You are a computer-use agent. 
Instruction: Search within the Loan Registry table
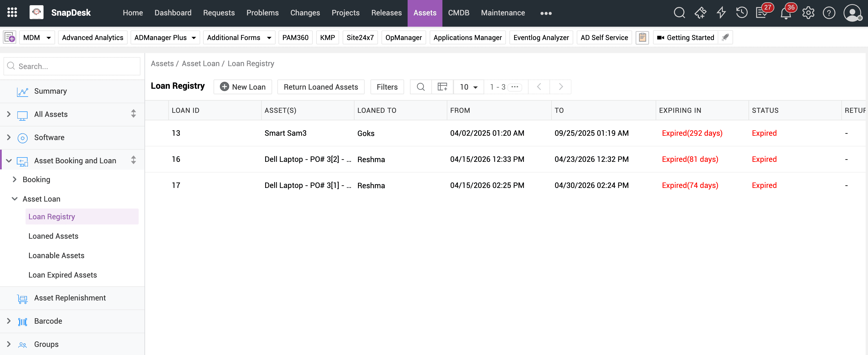click(421, 87)
